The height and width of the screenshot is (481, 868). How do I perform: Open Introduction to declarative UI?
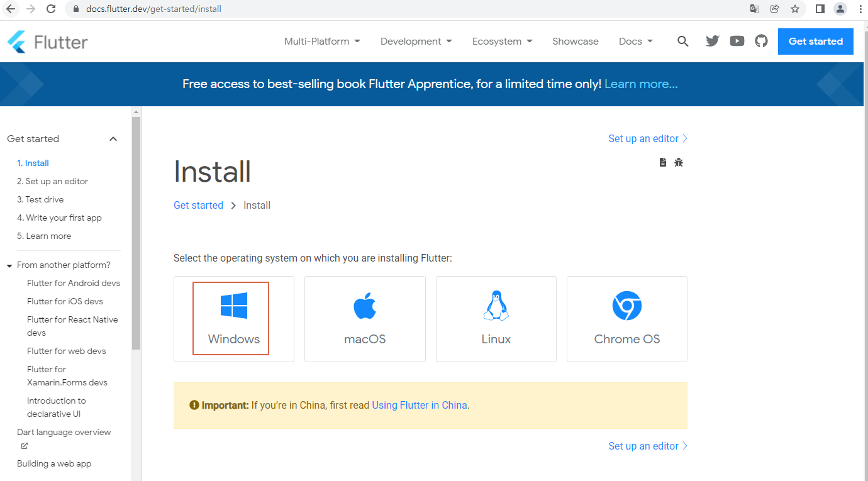point(56,407)
